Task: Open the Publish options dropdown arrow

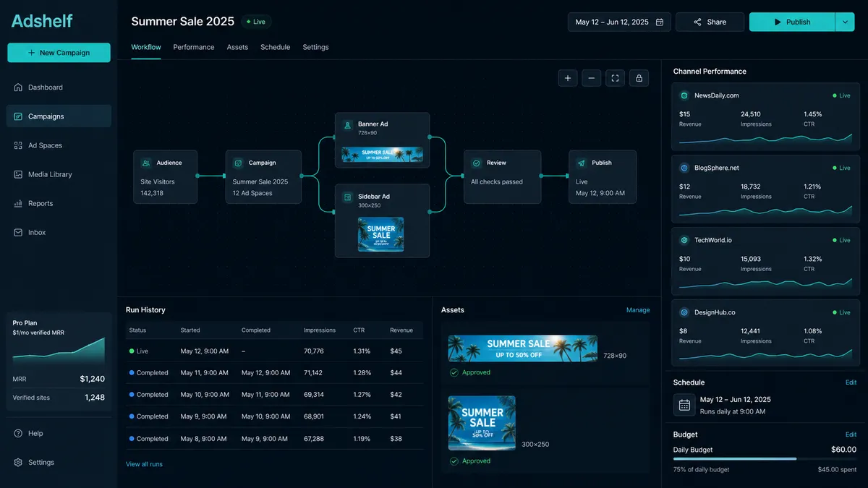Action: click(845, 22)
